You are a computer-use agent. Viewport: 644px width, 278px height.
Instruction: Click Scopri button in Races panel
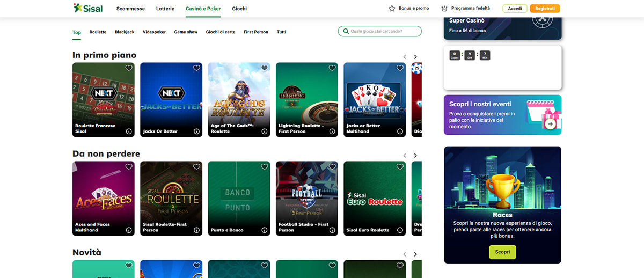[502, 252]
